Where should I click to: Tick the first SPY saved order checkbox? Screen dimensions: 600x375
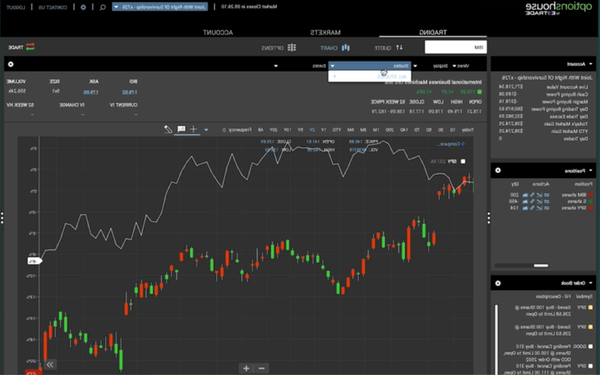click(590, 308)
